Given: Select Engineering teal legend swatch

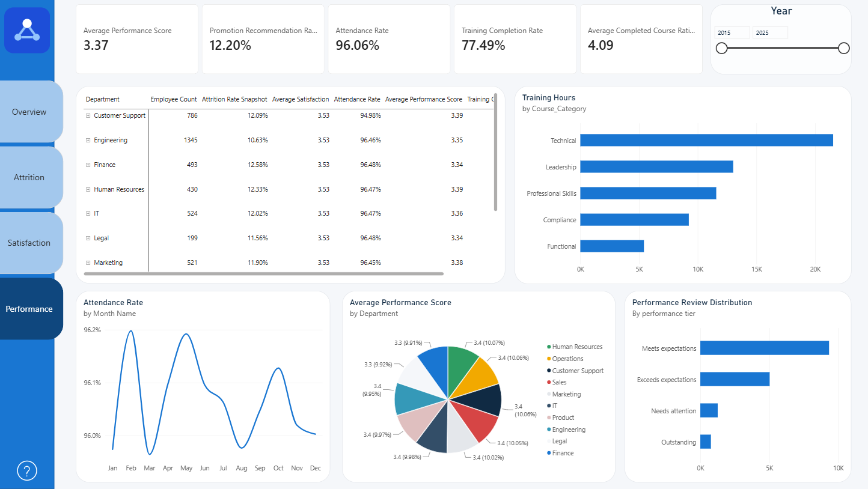Looking at the screenshot, I should coord(549,430).
